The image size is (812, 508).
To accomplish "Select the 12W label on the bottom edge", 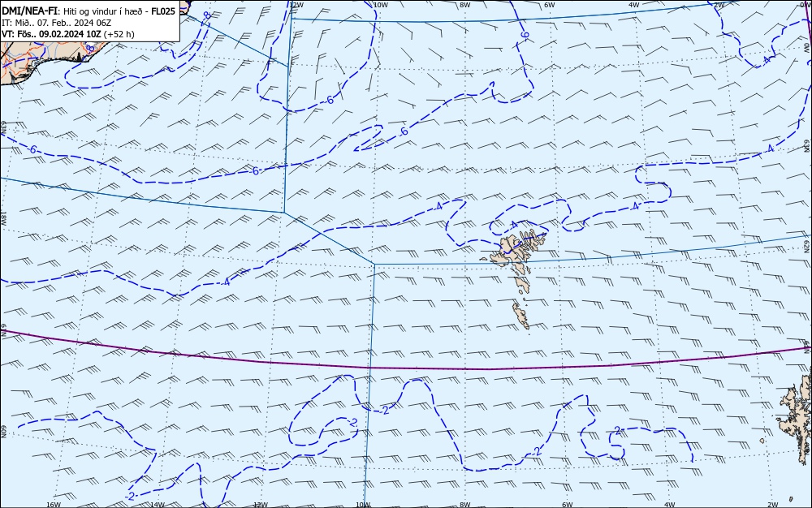I will (261, 505).
